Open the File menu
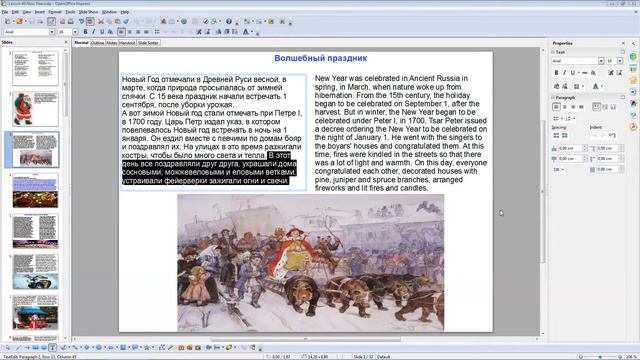Viewport: 640px width, 360px height. 5,12
